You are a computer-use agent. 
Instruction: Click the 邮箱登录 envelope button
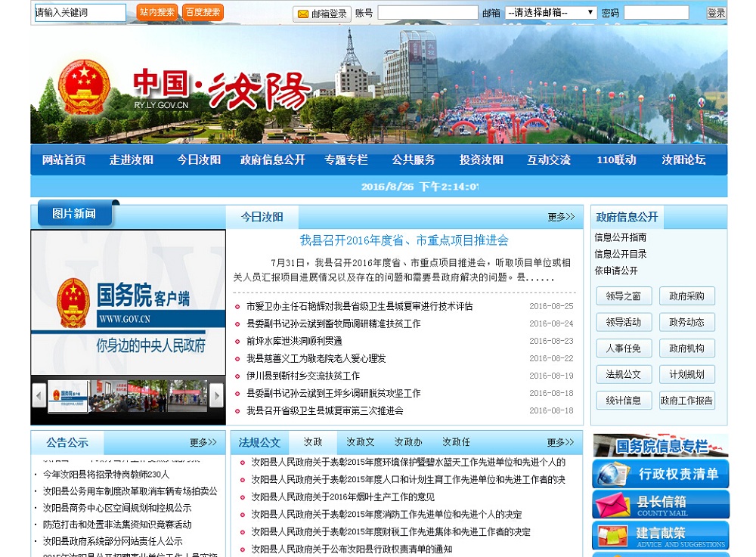pos(321,14)
